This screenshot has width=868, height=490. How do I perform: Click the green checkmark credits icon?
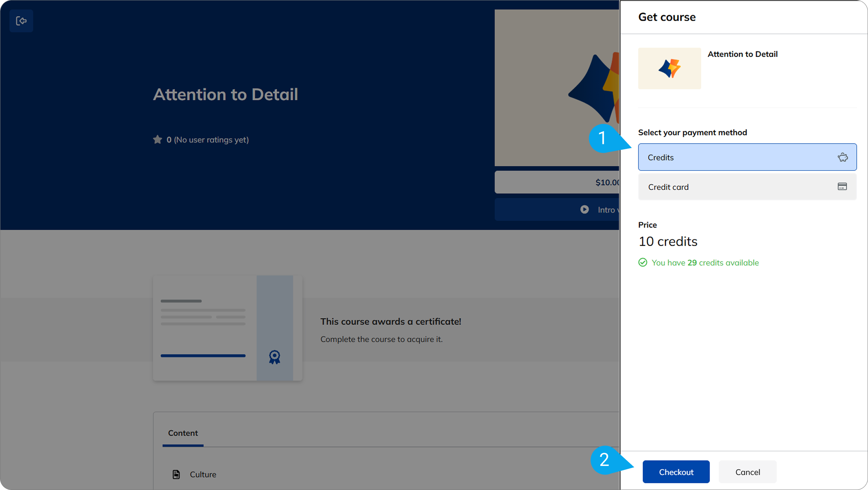click(643, 262)
